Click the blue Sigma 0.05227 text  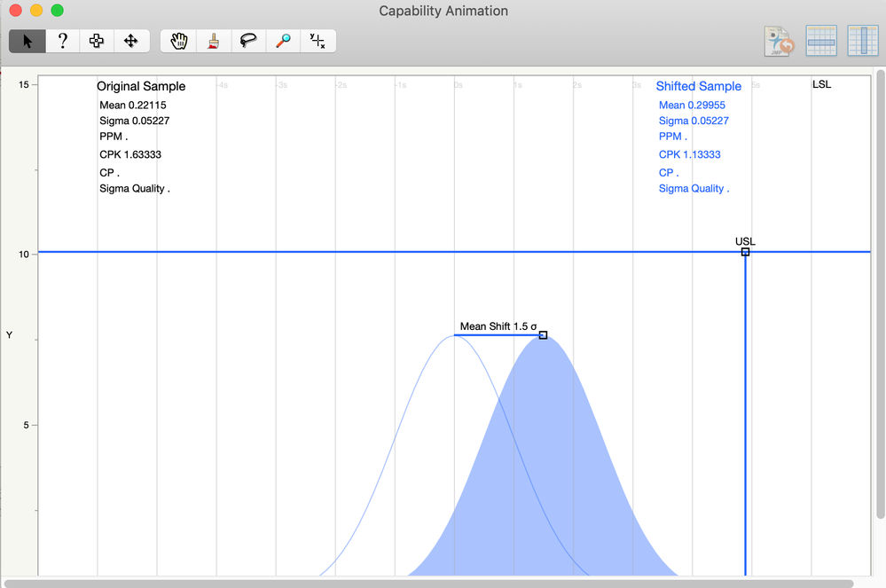694,121
